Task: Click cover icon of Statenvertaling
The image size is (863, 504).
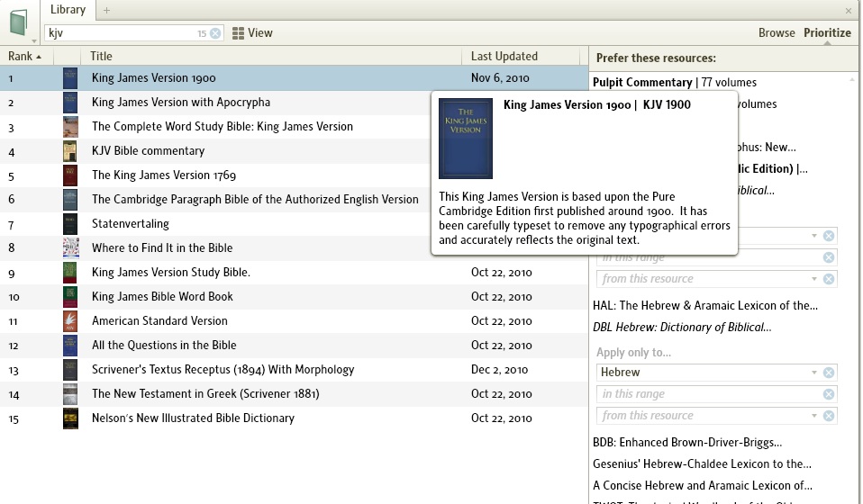Action: (70, 224)
